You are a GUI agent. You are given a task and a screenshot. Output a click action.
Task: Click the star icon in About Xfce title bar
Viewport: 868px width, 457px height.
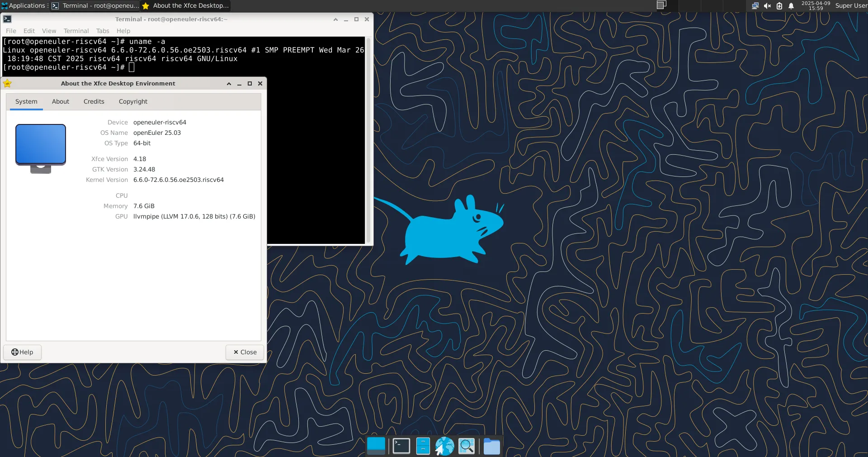[x=7, y=83]
